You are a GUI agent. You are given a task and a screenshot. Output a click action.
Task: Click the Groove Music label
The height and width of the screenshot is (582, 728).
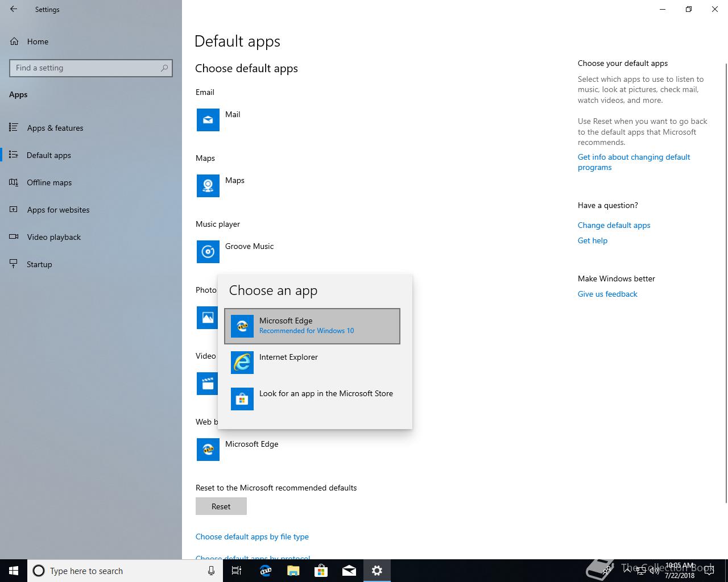tap(249, 246)
